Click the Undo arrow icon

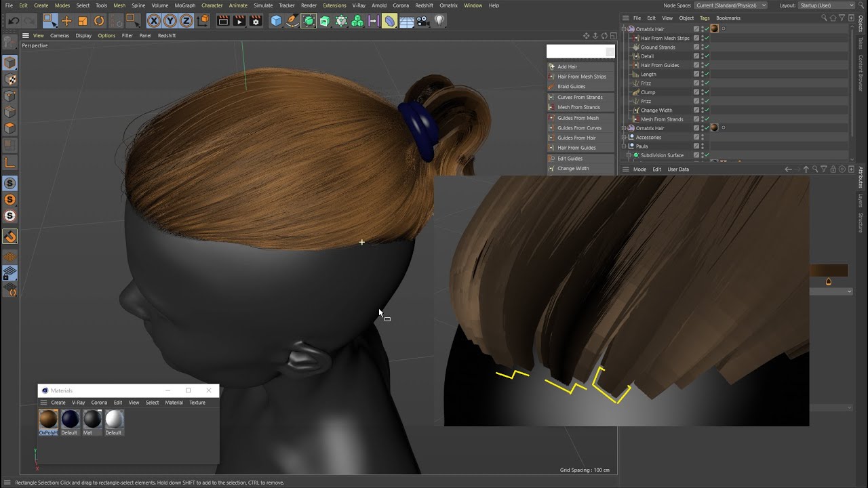click(14, 21)
